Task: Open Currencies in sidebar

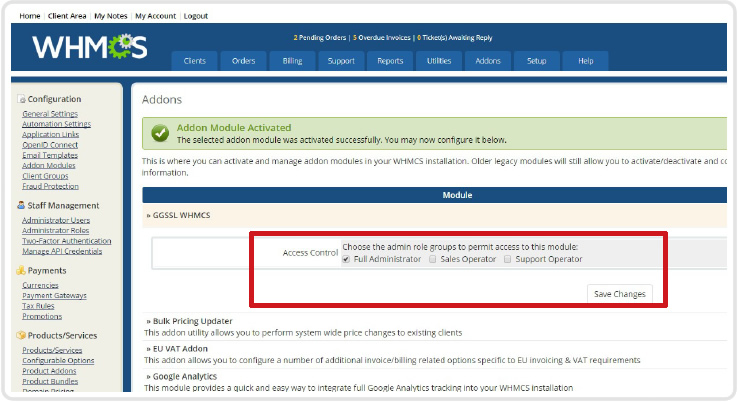Action: pos(40,285)
